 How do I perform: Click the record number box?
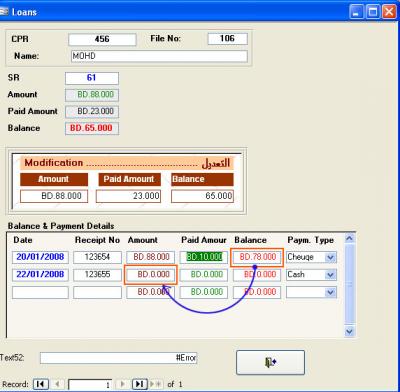(90, 385)
